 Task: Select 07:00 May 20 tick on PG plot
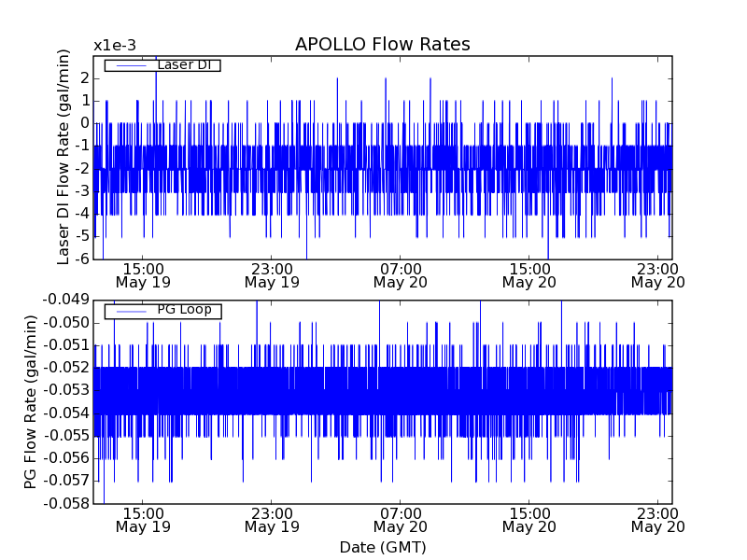point(401,520)
